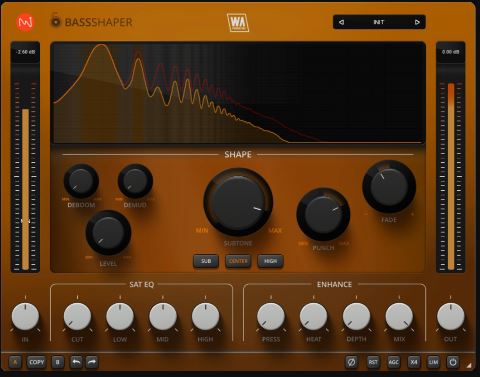Click the resize corner triangle icon

click(469, 365)
